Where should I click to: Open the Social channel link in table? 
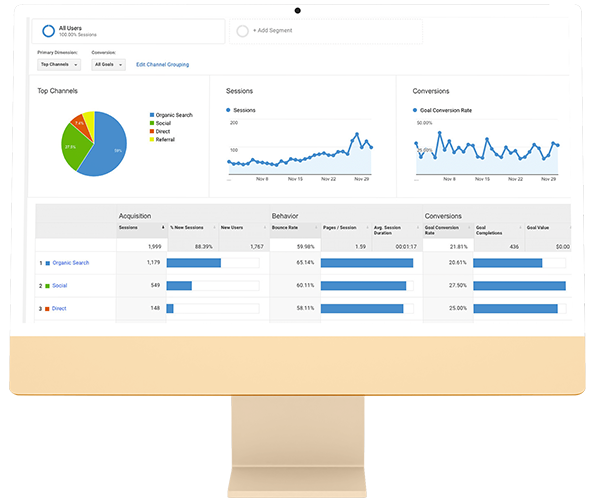60,286
